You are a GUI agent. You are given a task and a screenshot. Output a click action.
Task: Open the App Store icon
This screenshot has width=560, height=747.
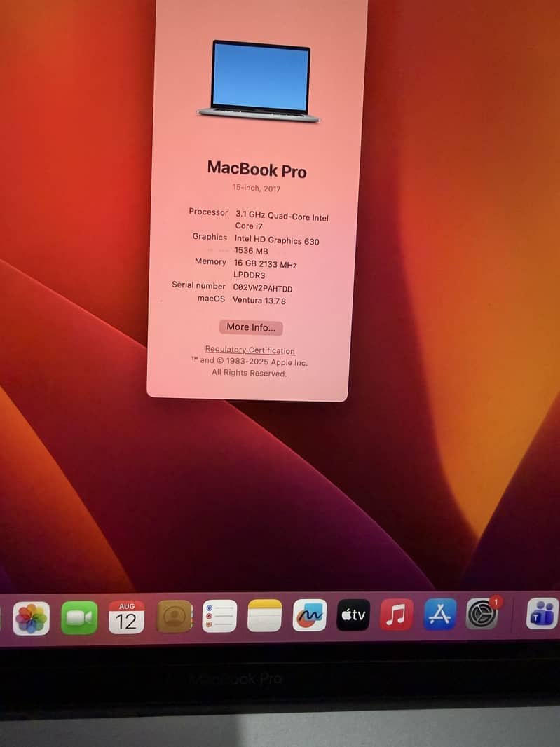tap(440, 614)
